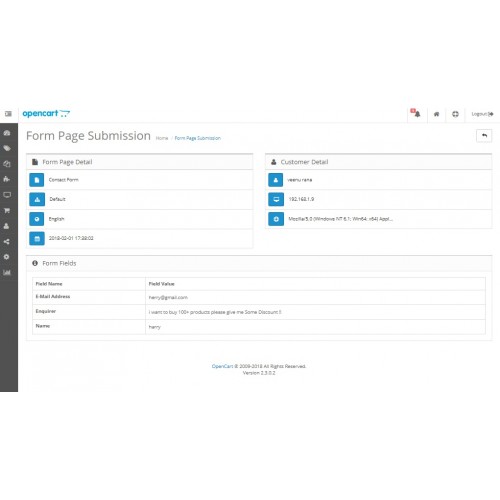The image size is (500, 500).
Task: Open the notifications bell dropdown
Action: coord(416,113)
